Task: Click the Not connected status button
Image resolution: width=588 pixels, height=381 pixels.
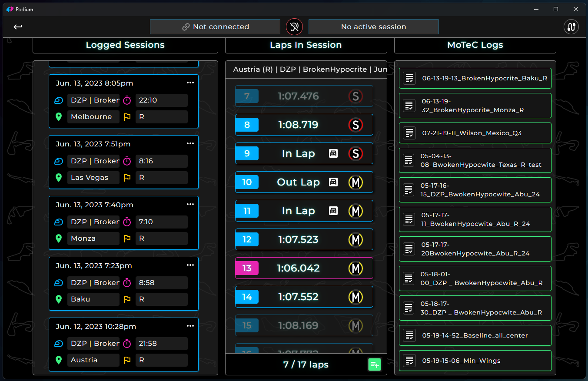Action: (x=215, y=27)
